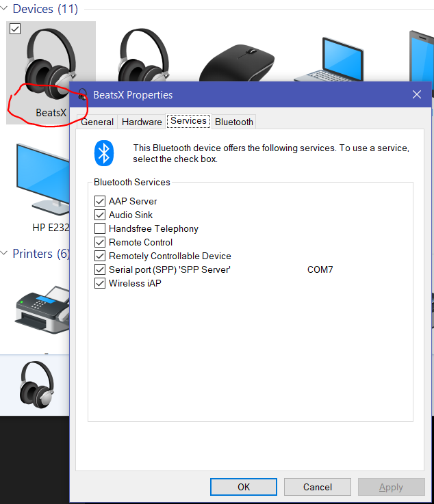Click the second headphones device without checkbox
This screenshot has height=504, width=434.
coord(144,55)
